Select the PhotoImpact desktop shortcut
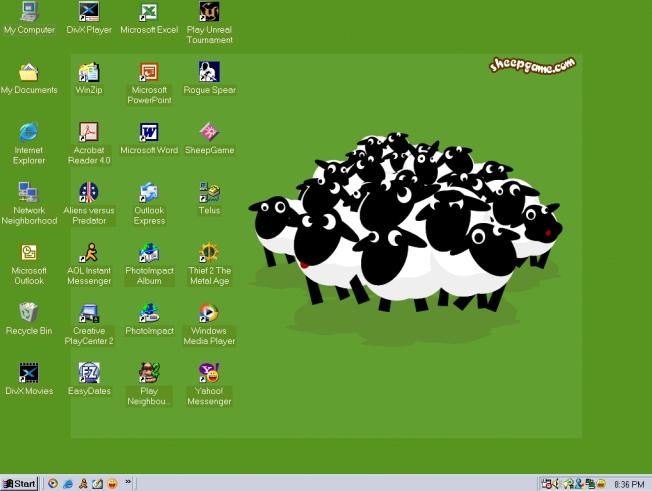The height and width of the screenshot is (491, 652). coord(149,319)
